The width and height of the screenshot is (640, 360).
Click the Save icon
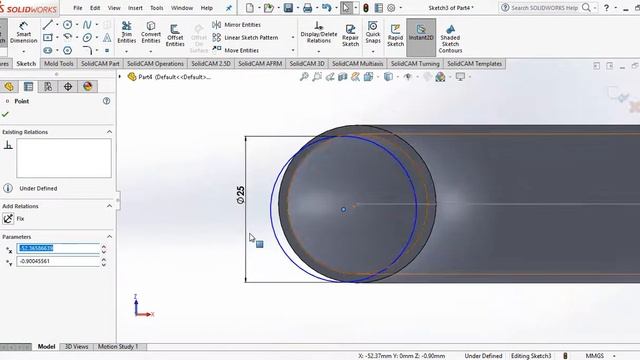point(288,8)
